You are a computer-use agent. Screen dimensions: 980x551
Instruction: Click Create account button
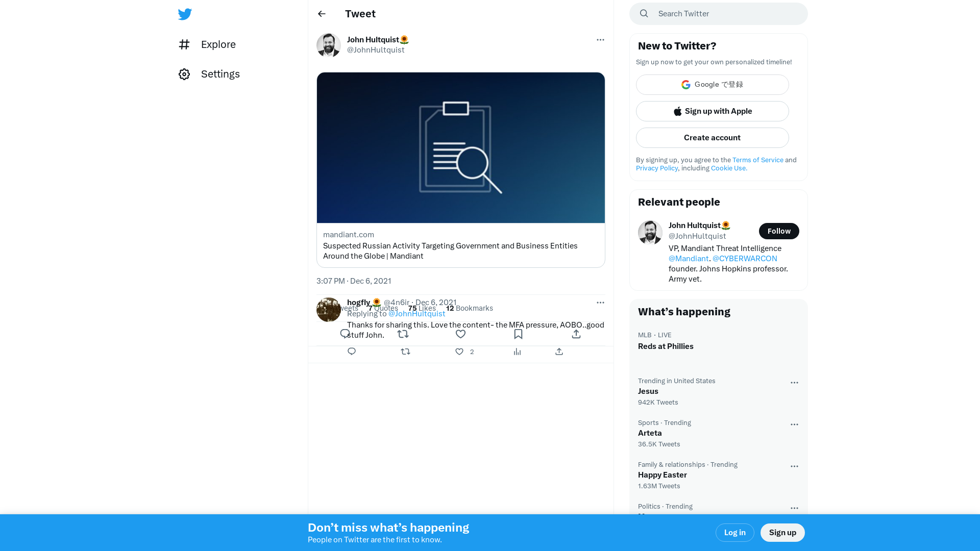(x=712, y=138)
